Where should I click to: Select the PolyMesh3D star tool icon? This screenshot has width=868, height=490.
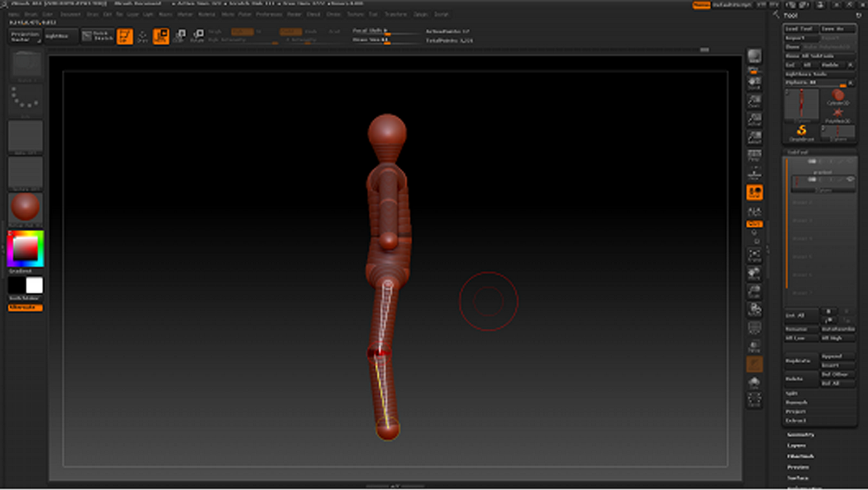tap(838, 115)
